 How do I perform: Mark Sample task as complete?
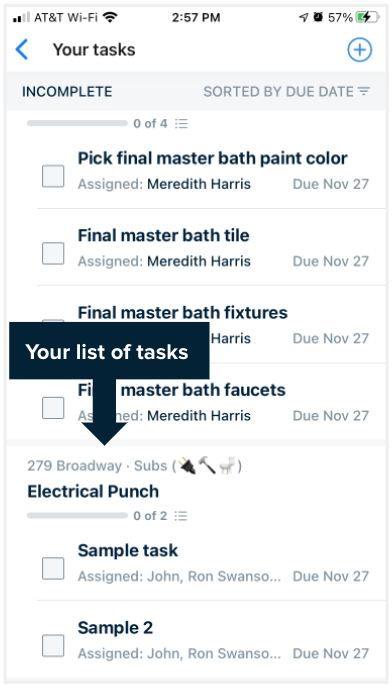(53, 568)
